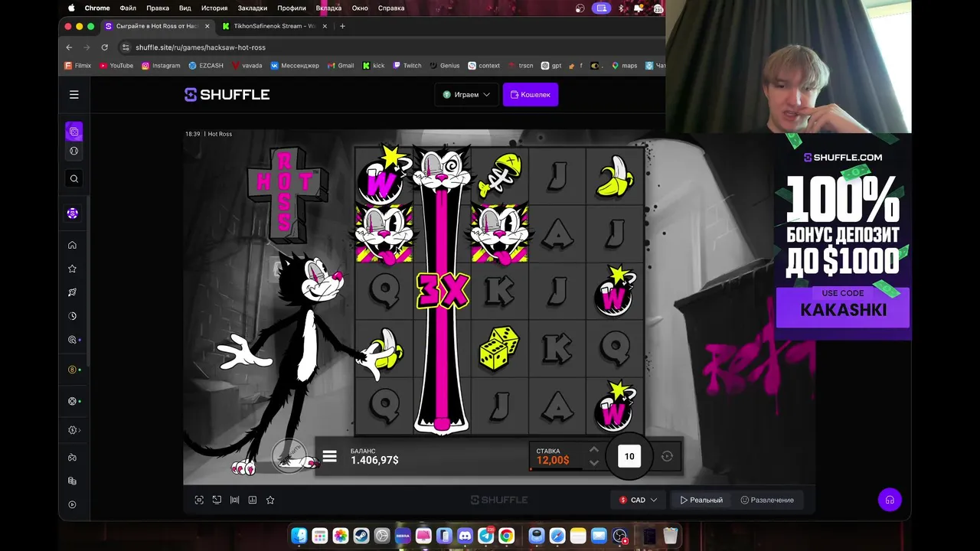Screen dimensions: 980x551
Task: Open OBS from the Dock
Action: point(620,536)
